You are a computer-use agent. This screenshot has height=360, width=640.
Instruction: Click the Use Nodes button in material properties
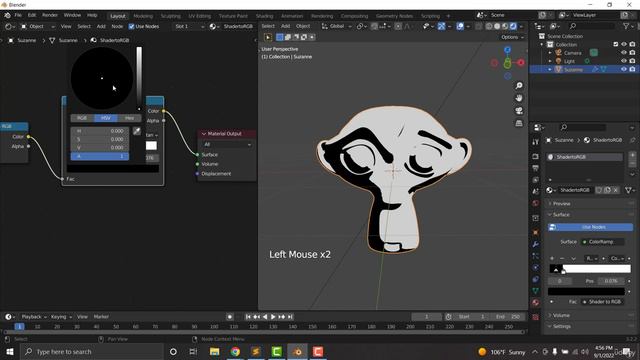point(590,227)
